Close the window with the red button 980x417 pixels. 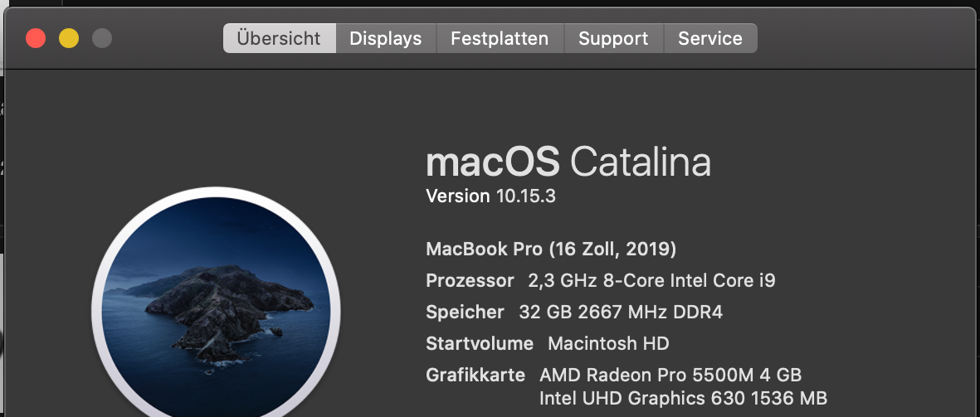(x=36, y=38)
